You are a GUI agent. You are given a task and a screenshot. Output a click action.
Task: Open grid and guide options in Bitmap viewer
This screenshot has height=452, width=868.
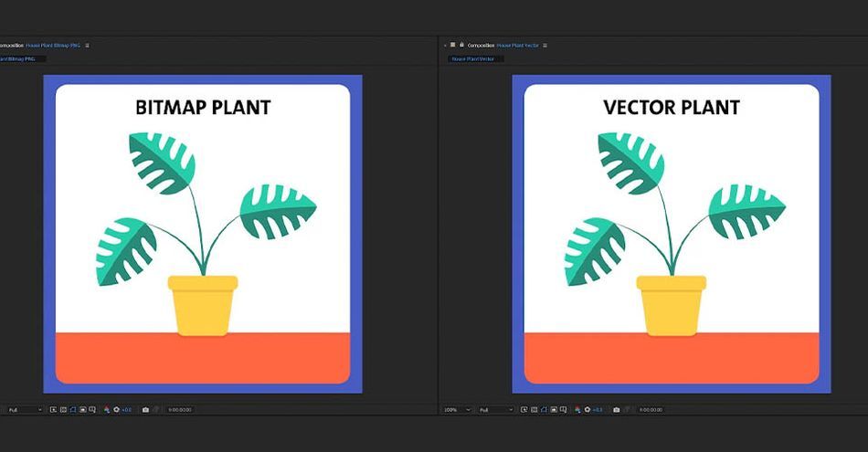[x=92, y=410]
